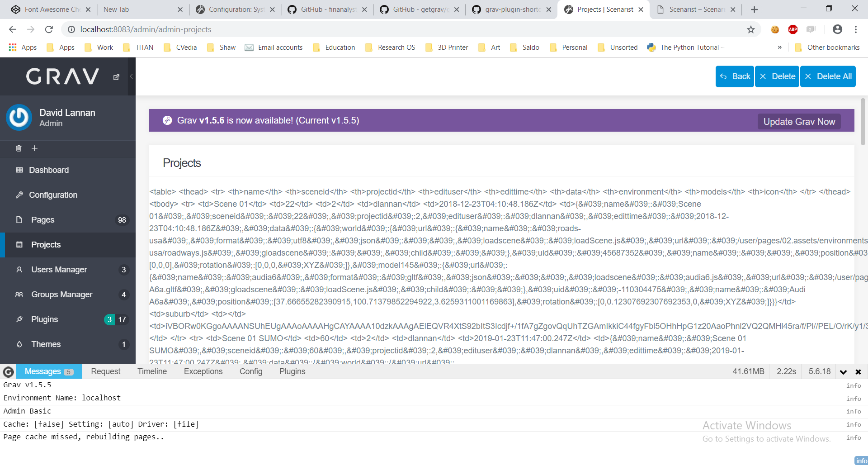
Task: Switch to debugbar Timeline tab
Action: (152, 371)
